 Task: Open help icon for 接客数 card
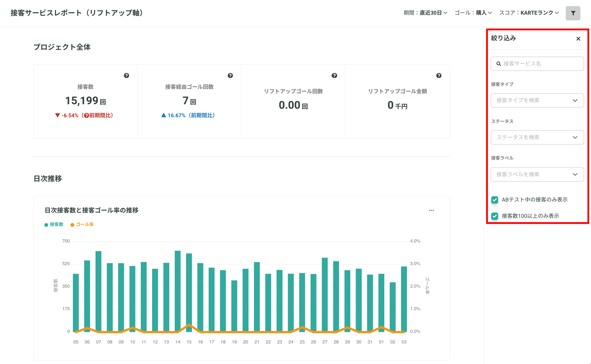pyautogui.click(x=126, y=76)
